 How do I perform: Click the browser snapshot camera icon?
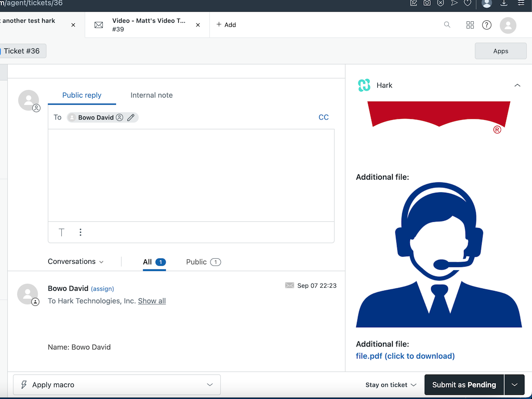[x=427, y=3]
